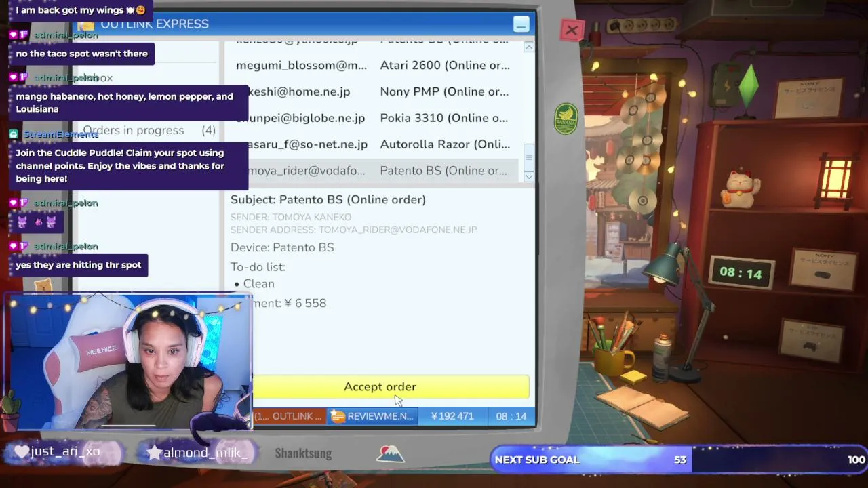Screen dimensions: 868x488
Task: Click the scroll up arrow of the email list
Action: click(x=528, y=47)
